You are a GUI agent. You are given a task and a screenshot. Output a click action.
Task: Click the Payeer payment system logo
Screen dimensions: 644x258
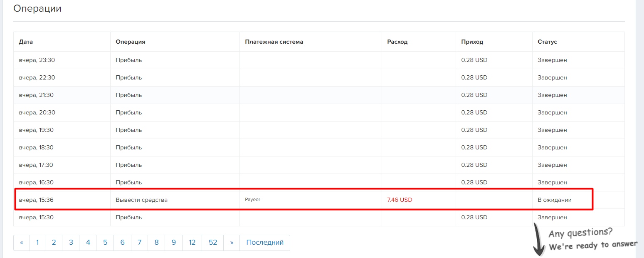tap(252, 200)
